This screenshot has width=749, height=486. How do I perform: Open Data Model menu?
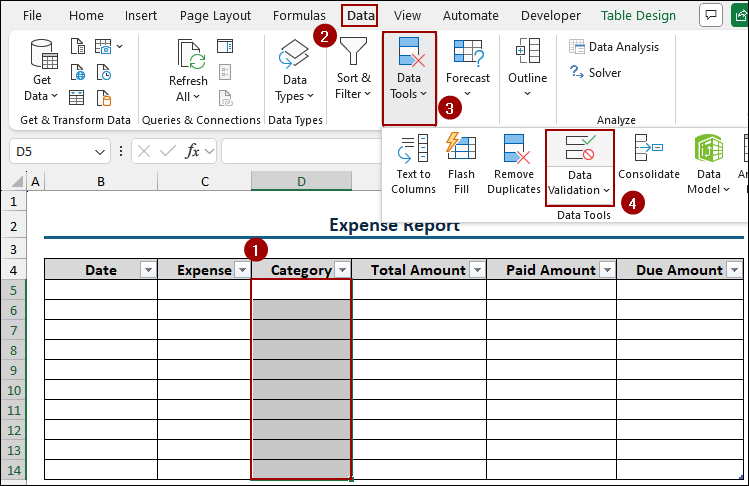click(x=708, y=164)
